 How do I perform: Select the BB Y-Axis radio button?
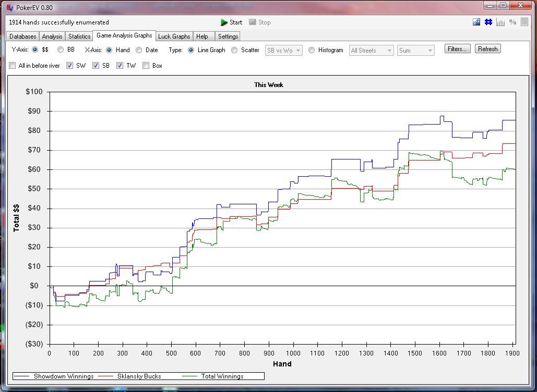click(61, 50)
